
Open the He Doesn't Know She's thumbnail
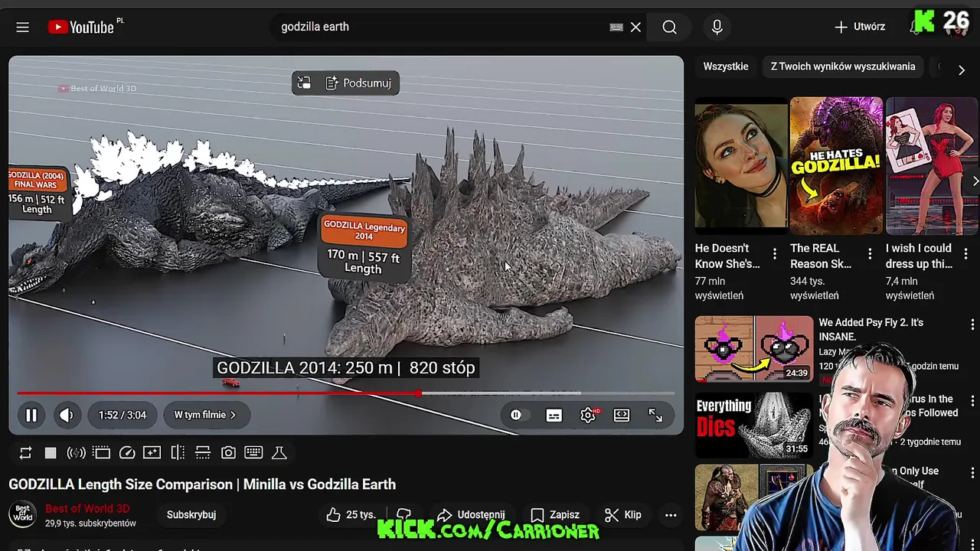tap(741, 165)
